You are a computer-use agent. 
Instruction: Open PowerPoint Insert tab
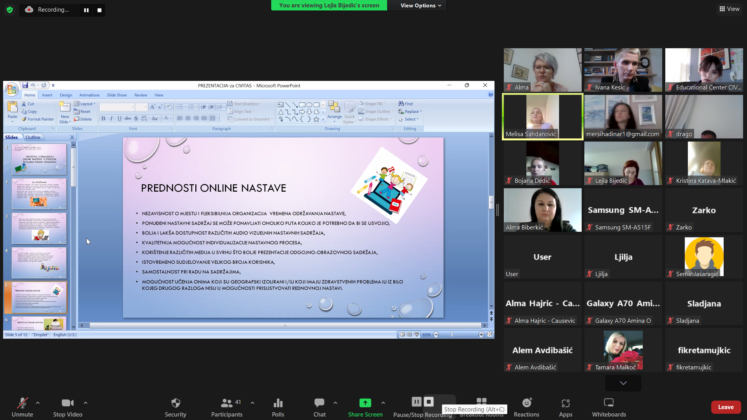pos(47,95)
